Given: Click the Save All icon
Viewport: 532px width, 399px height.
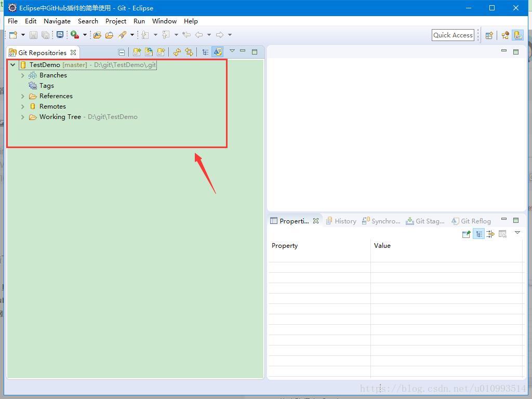Looking at the screenshot, I should [46, 35].
